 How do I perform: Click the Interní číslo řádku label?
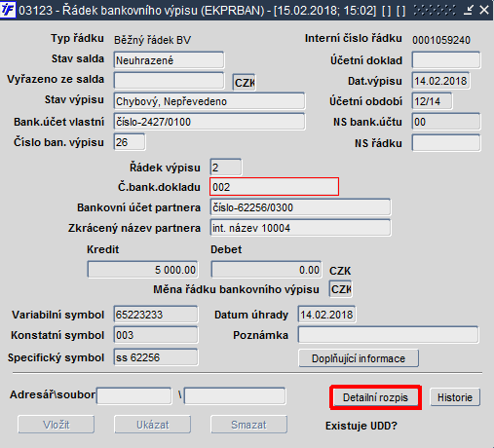(x=354, y=38)
